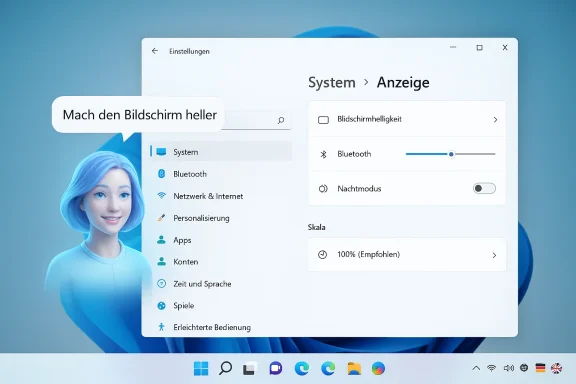The image size is (576, 384).
Task: Click the Nachtmodus moon icon
Action: (x=323, y=189)
